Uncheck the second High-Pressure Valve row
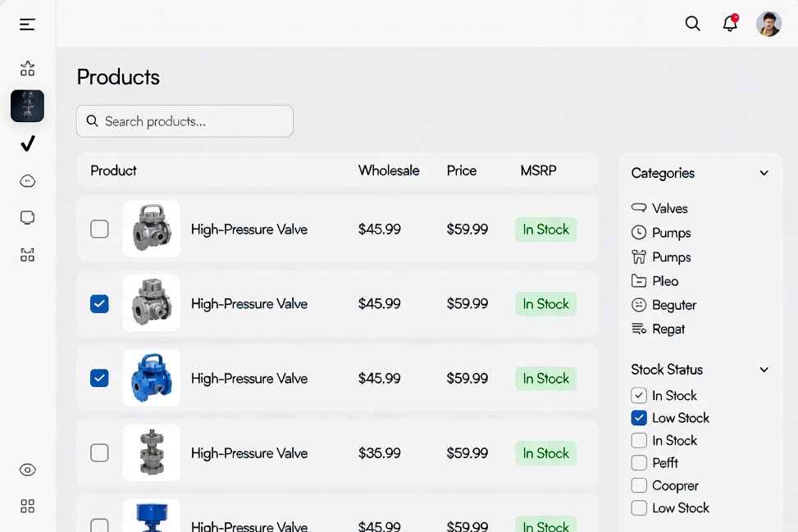 click(x=99, y=303)
